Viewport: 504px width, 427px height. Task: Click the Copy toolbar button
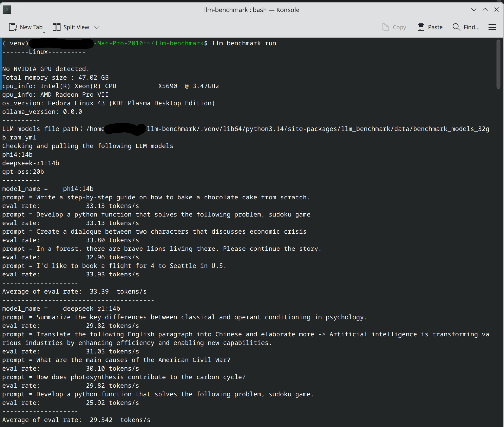(394, 27)
